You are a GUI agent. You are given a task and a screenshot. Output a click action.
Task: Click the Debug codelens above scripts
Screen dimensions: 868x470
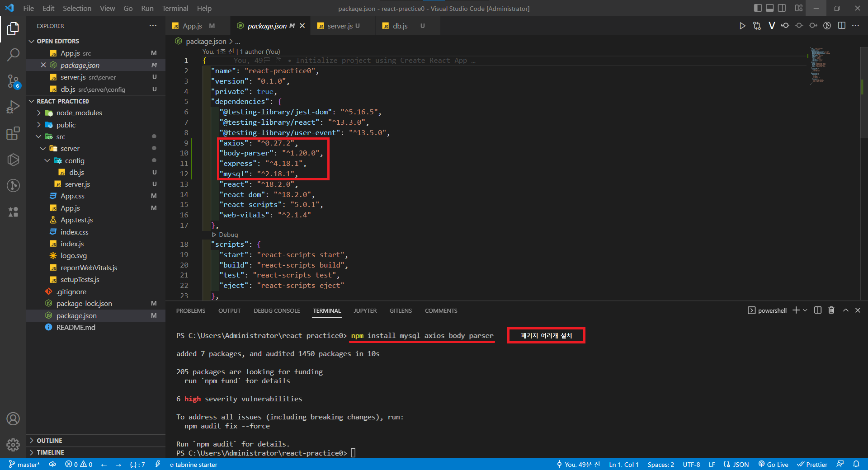225,235
